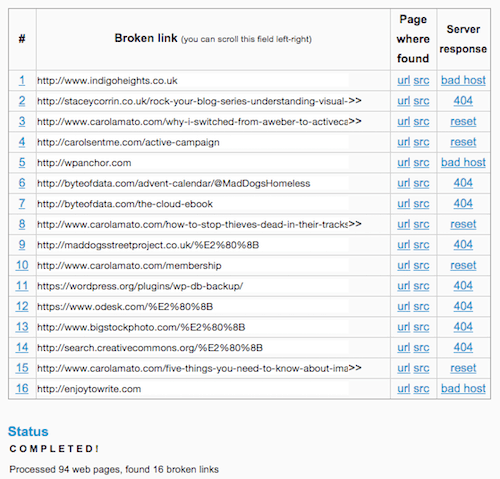Viewport: 500px width, 479px height.
Task: Click src link for bigstockphoto row
Action: coord(421,327)
